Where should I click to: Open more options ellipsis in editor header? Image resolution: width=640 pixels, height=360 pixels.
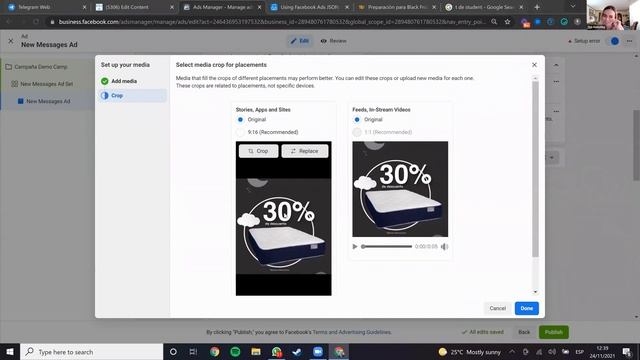tap(629, 41)
